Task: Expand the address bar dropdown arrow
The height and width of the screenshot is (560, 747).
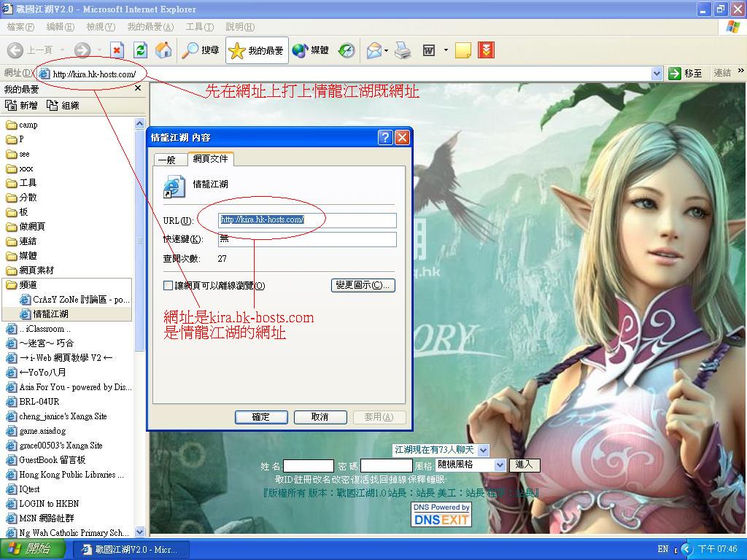Action: click(x=657, y=74)
